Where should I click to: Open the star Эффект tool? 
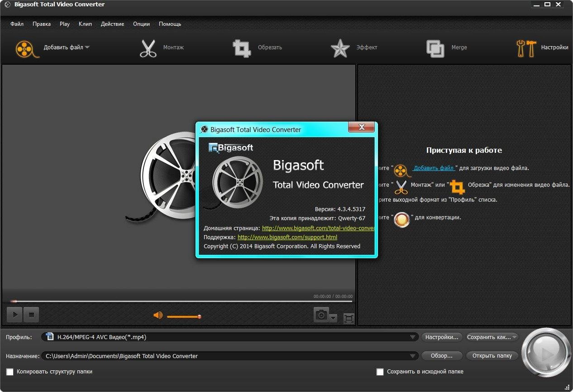click(340, 48)
